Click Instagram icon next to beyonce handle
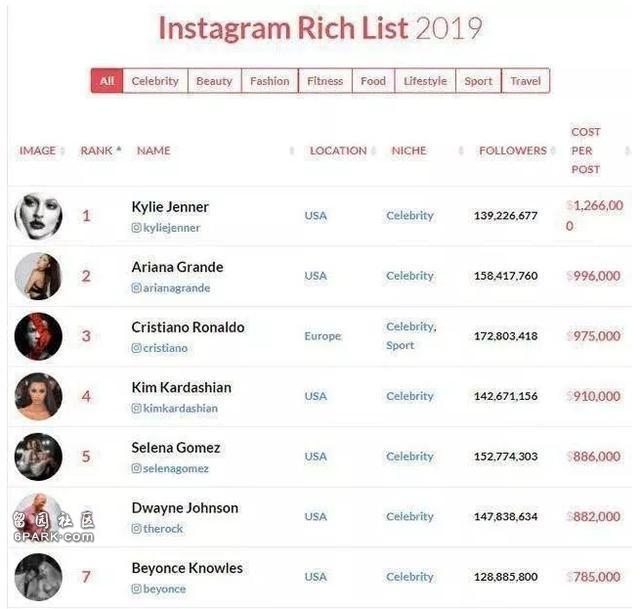 [136, 589]
